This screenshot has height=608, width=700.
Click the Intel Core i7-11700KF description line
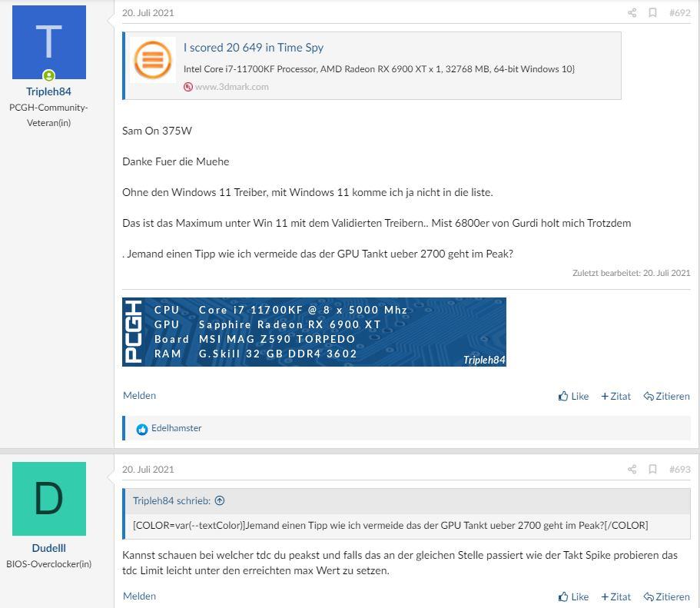[379, 69]
